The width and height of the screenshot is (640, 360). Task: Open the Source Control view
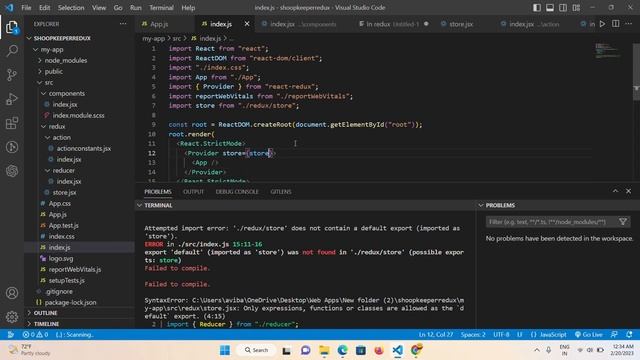(x=12, y=75)
